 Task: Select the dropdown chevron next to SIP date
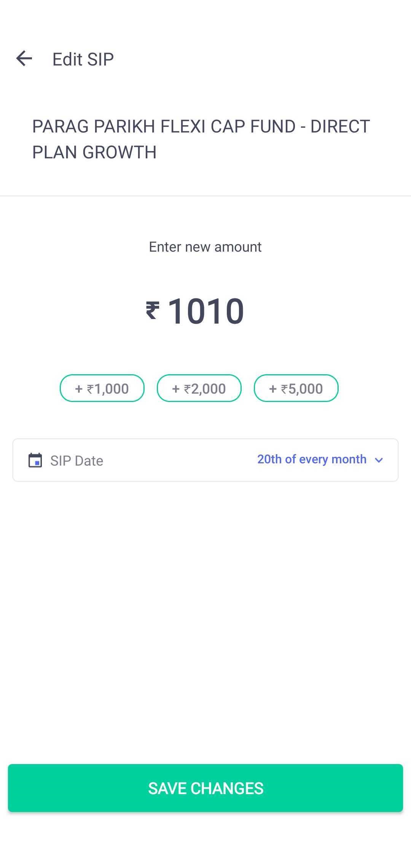tap(379, 460)
